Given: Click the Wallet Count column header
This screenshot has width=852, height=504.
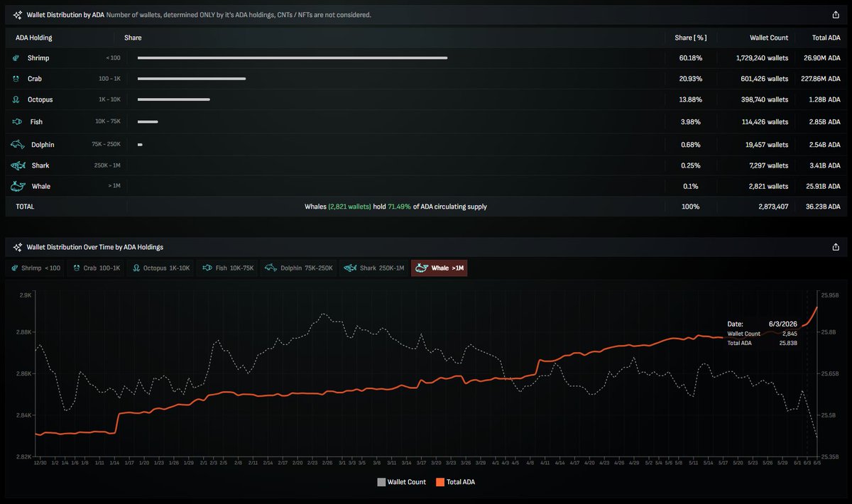Looking at the screenshot, I should point(769,38).
